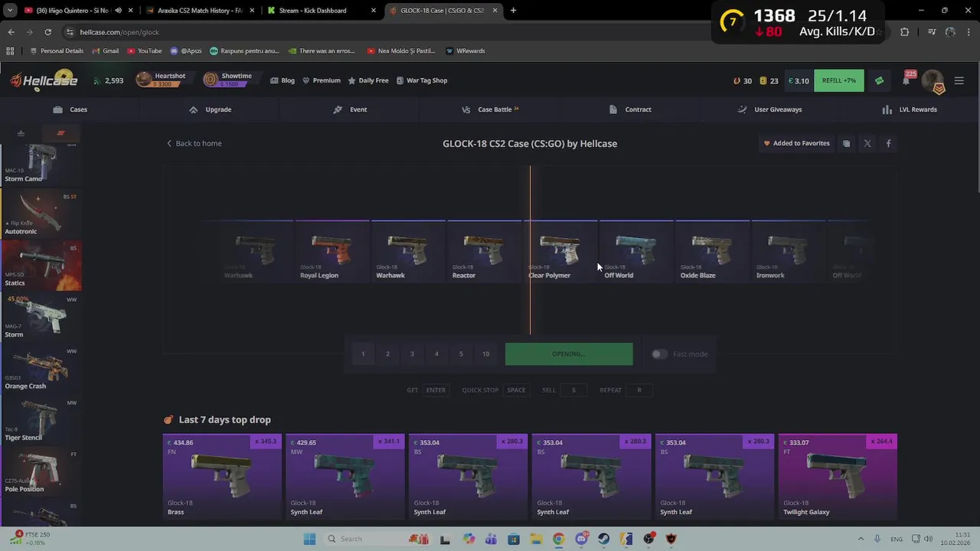This screenshot has height=551, width=980.
Task: Click the Gmail bookmark
Action: (105, 51)
